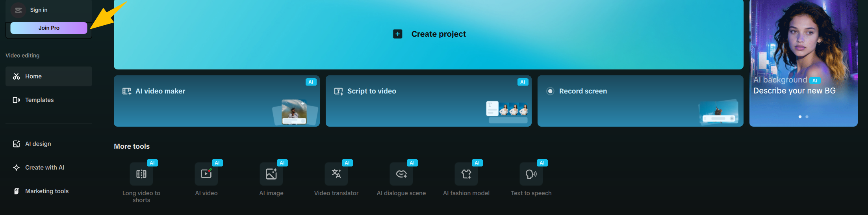Click the Create project banner
This screenshot has height=215, width=868.
(x=428, y=34)
